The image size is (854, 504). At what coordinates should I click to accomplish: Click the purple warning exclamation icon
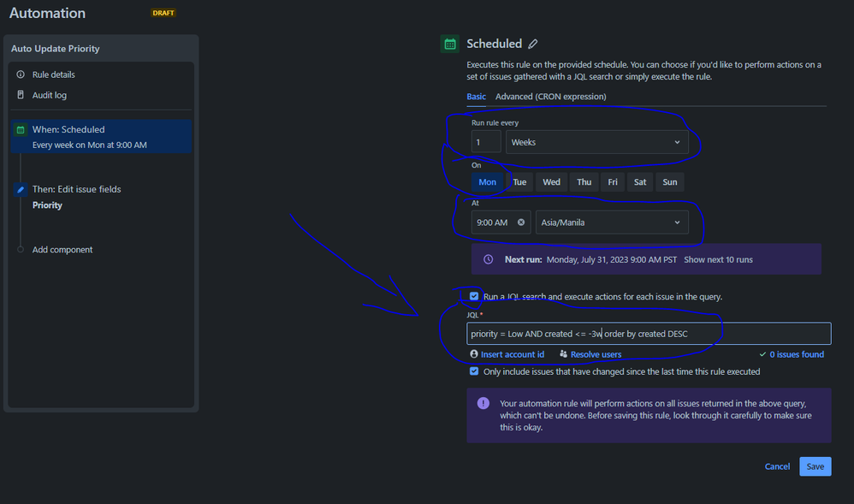click(483, 403)
